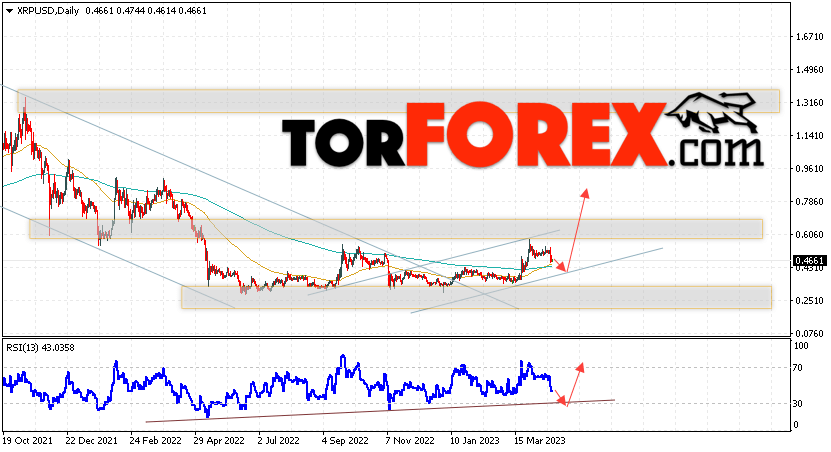Select the 2 Jul 2022 date label

click(x=278, y=440)
